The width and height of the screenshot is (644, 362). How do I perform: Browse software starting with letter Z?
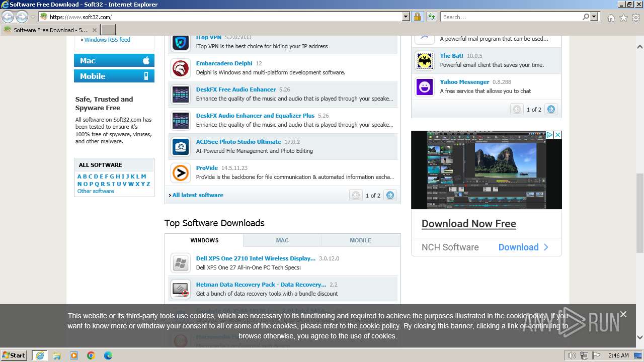pyautogui.click(x=148, y=184)
